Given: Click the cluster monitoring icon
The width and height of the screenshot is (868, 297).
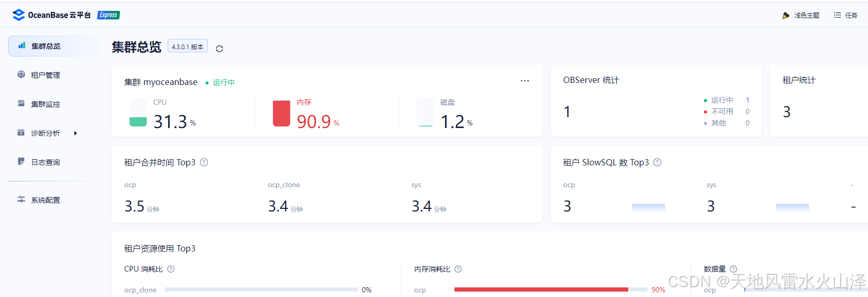Looking at the screenshot, I should 21,104.
